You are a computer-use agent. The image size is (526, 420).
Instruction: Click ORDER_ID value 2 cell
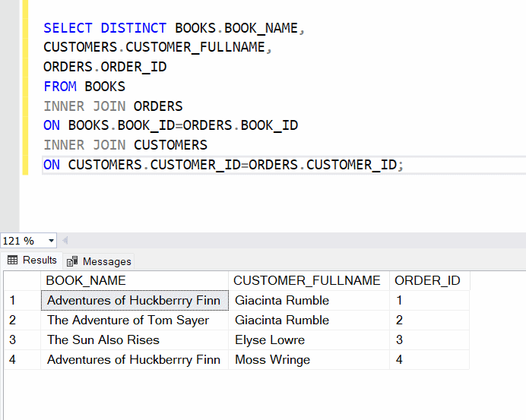[x=429, y=320]
